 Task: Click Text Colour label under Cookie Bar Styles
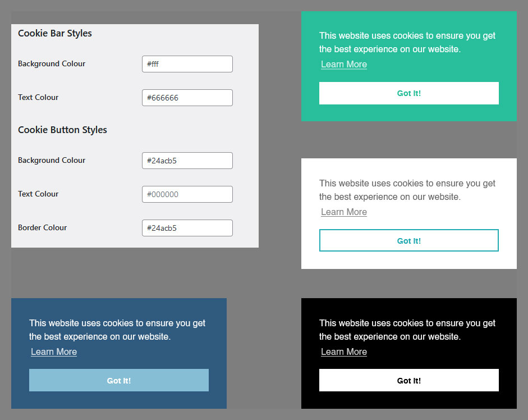[x=38, y=97]
